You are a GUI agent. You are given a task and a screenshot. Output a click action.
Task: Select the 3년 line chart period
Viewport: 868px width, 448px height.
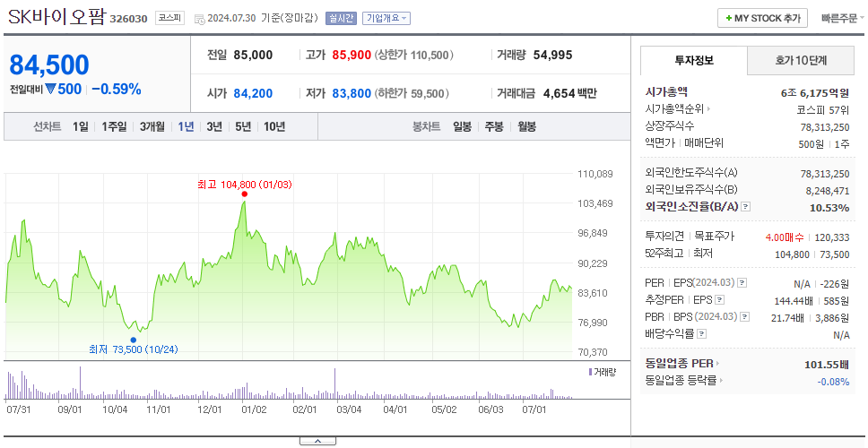click(x=214, y=126)
